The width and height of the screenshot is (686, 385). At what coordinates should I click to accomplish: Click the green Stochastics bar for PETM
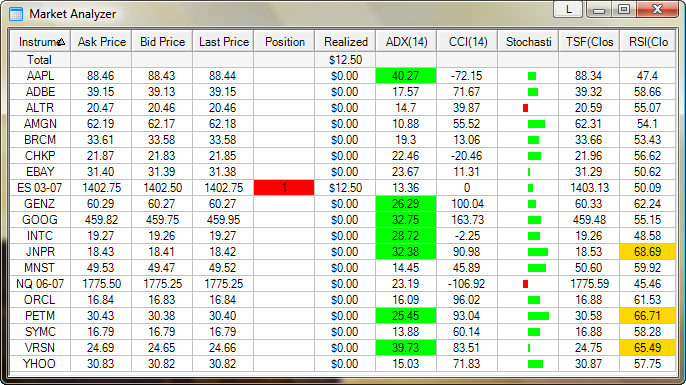click(x=538, y=316)
